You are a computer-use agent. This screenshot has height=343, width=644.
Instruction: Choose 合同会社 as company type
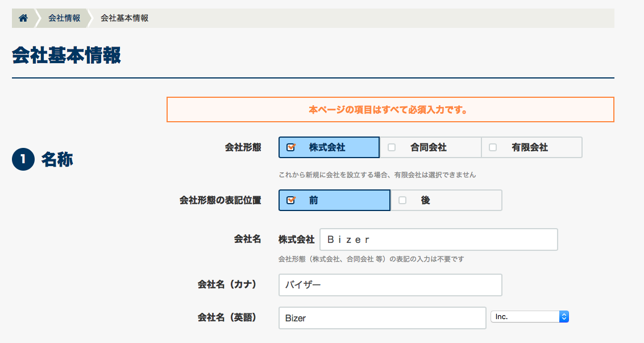coord(430,147)
